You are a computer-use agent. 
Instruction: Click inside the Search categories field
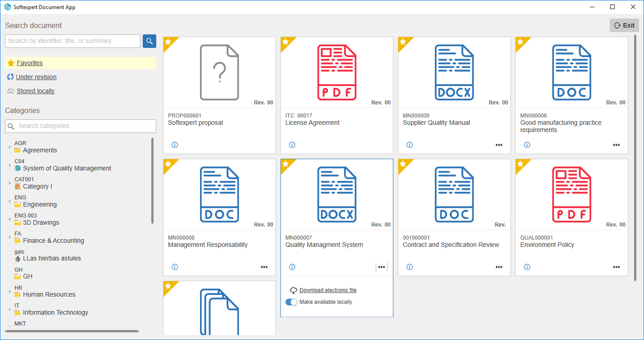pyautogui.click(x=81, y=126)
